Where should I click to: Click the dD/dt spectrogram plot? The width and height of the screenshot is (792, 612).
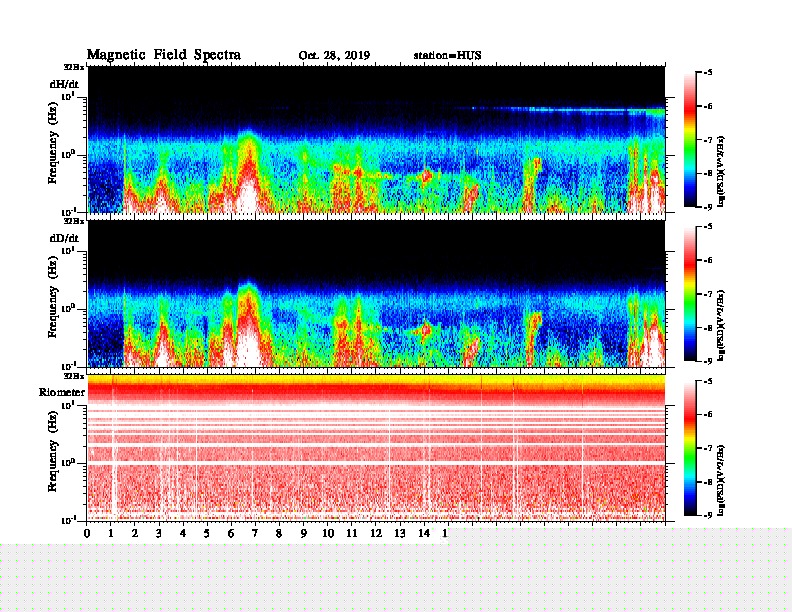point(376,294)
